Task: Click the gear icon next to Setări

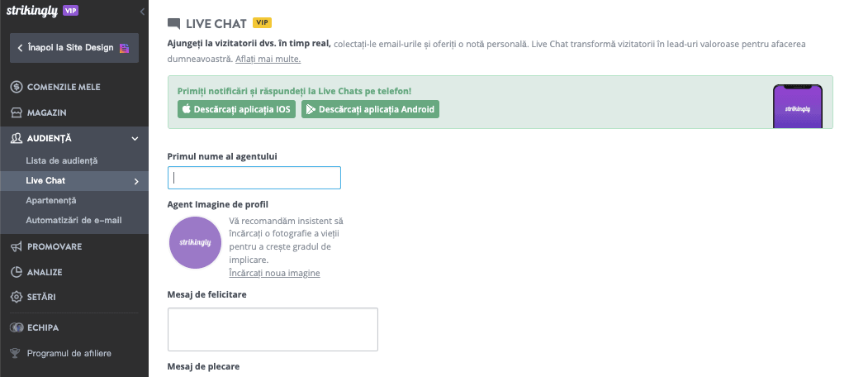Action: tap(17, 297)
